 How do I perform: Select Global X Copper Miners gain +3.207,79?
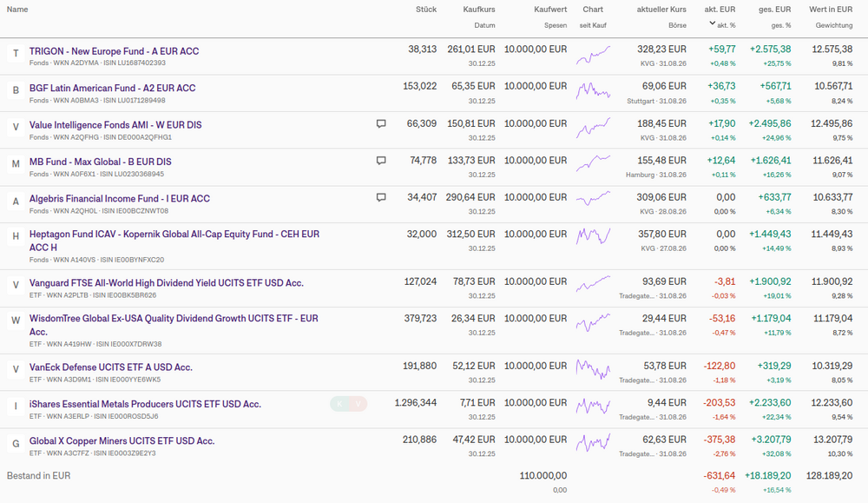(771, 440)
